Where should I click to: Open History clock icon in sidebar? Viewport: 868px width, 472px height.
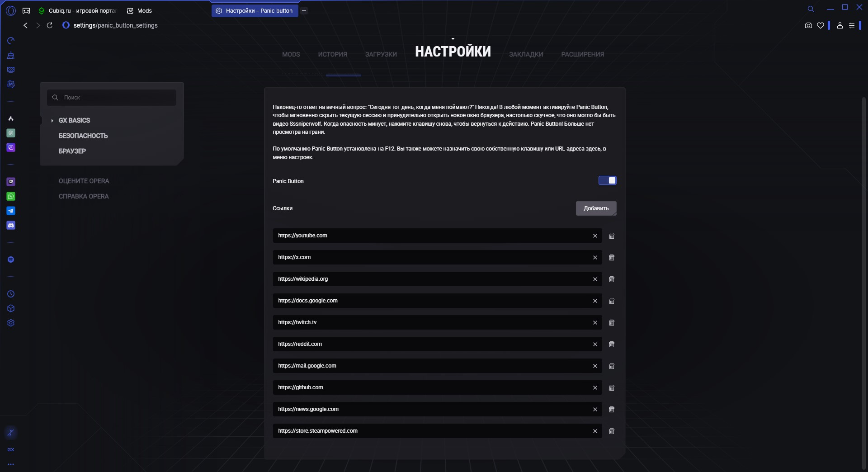click(11, 294)
